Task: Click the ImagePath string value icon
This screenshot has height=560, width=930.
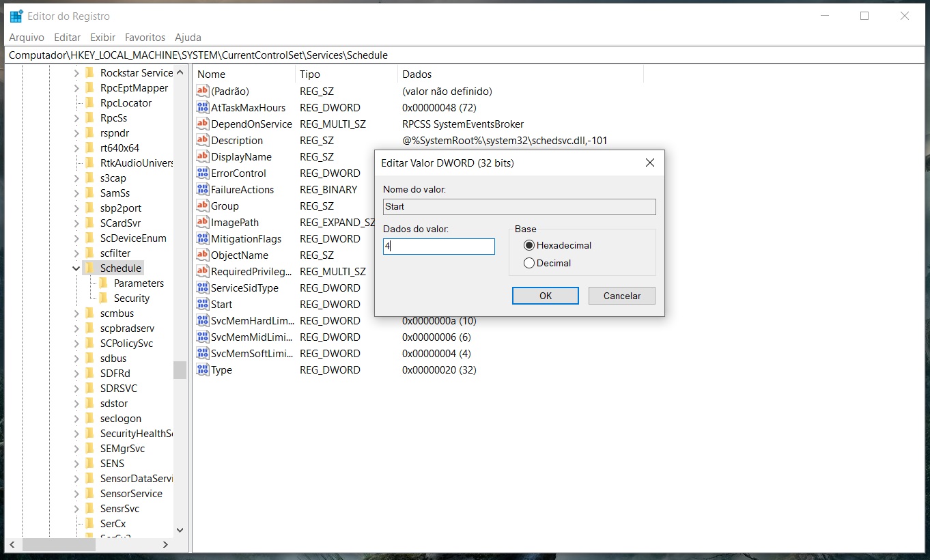Action: click(202, 222)
